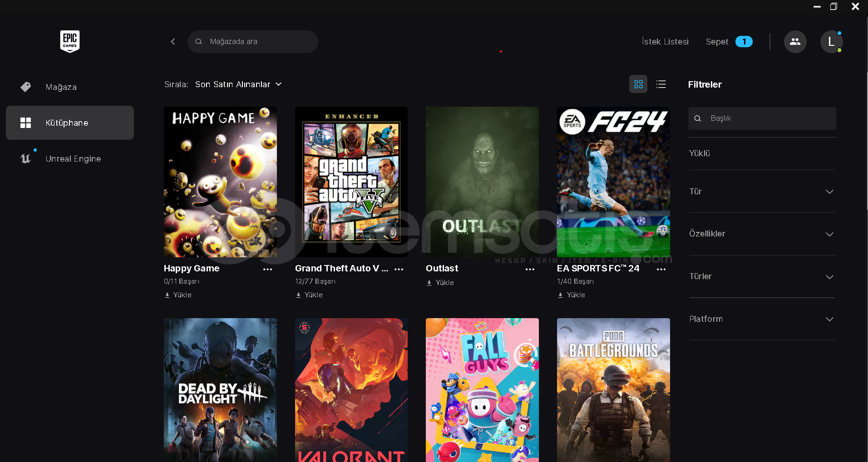Expand the Özellikler filter section

point(762,234)
